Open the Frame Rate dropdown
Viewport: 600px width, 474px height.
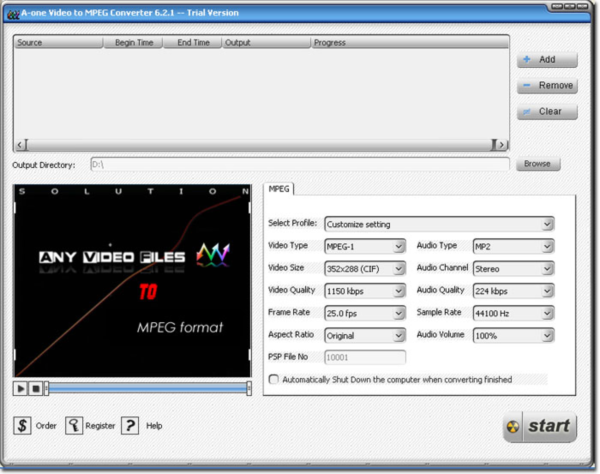point(365,313)
